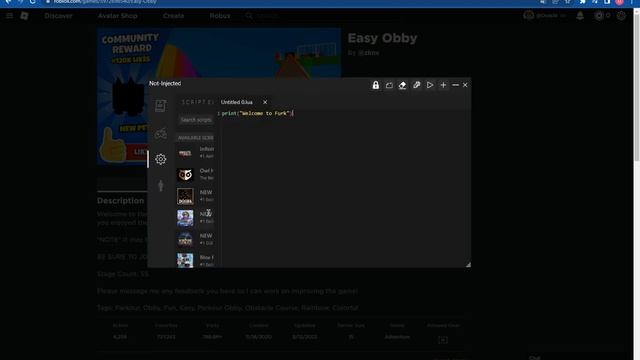Viewport: 640px width, 360px height.
Task: Open the scripts page icon in sidebar
Action: 160,106
